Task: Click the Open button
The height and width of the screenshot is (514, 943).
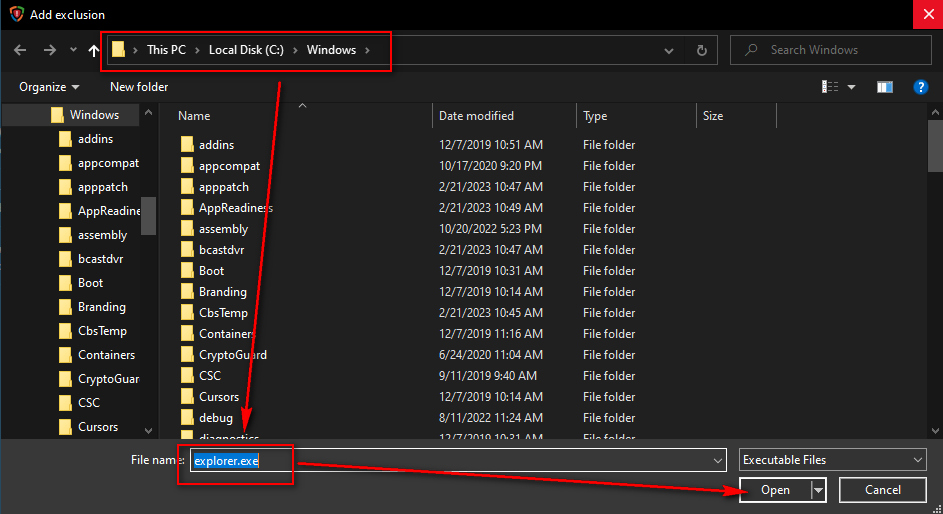Action: [x=775, y=490]
